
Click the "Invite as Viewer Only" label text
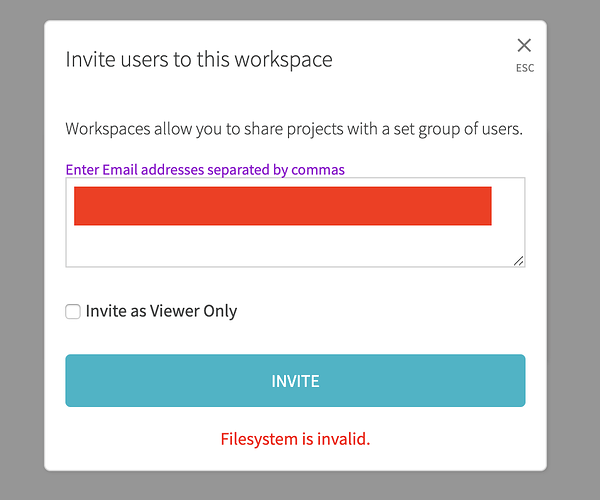pos(161,311)
